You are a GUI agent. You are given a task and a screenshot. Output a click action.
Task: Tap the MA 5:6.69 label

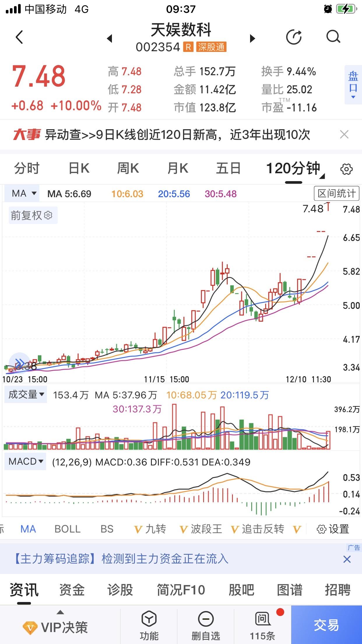69,194
